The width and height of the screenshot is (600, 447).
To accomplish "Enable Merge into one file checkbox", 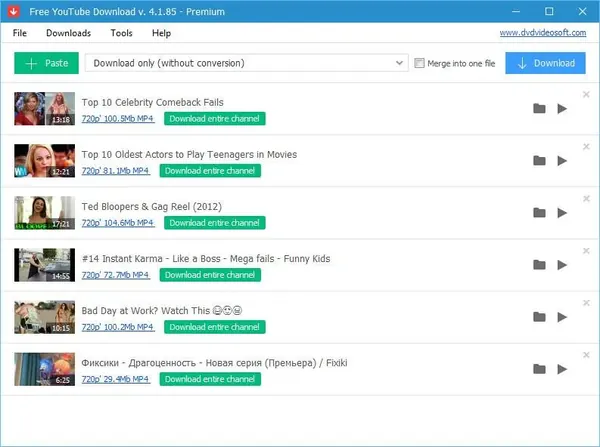I will 419,63.
